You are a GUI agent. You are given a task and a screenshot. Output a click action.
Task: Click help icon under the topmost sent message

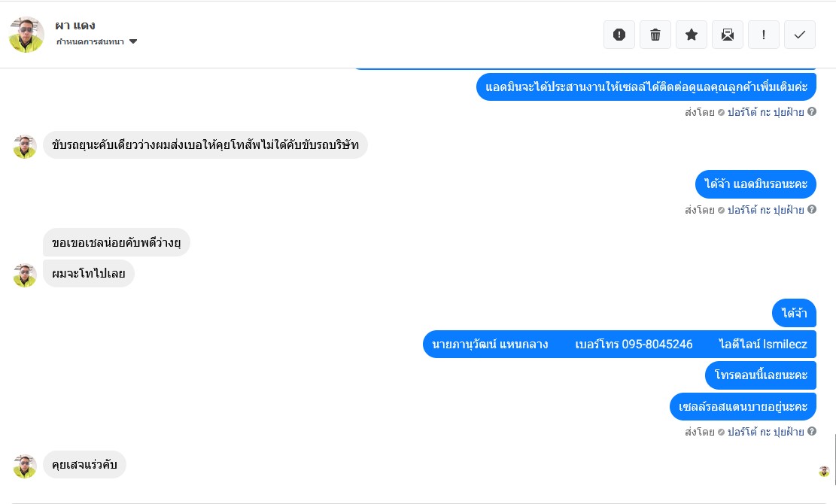(x=812, y=112)
